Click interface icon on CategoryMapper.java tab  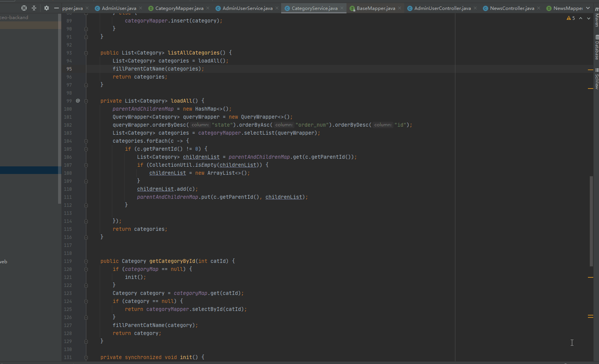pyautogui.click(x=151, y=8)
